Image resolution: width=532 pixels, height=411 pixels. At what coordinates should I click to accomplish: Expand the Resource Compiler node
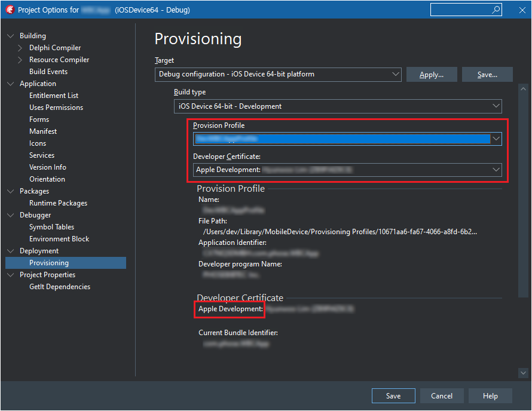point(20,60)
